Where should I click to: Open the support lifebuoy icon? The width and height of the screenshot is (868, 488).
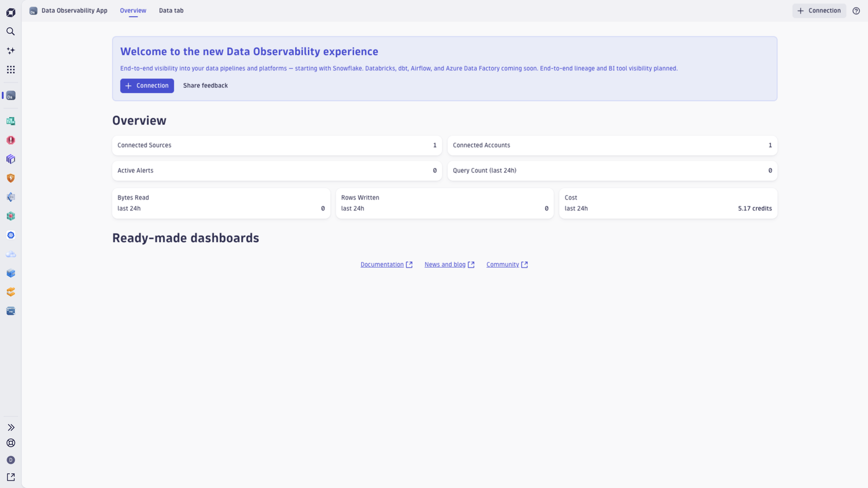(10, 443)
